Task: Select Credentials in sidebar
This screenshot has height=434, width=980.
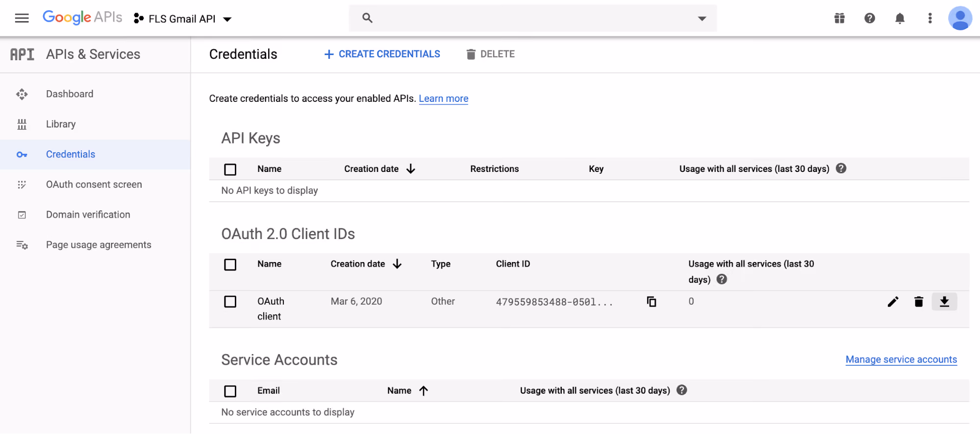Action: tap(95, 154)
